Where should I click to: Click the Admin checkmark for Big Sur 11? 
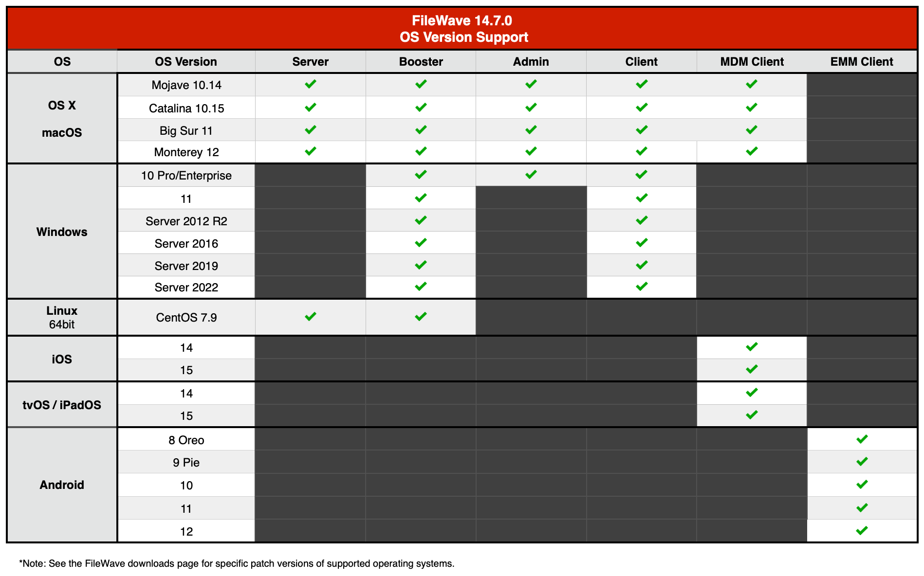coord(531,129)
